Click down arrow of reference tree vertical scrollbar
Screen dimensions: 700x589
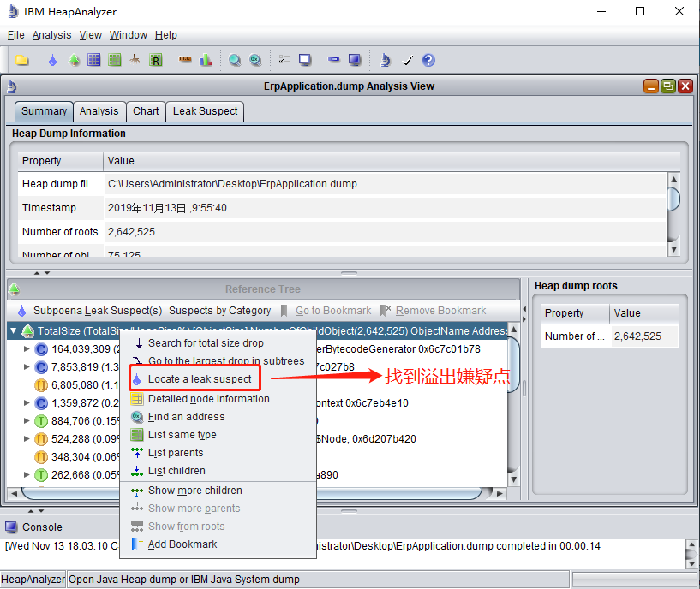coord(513,479)
